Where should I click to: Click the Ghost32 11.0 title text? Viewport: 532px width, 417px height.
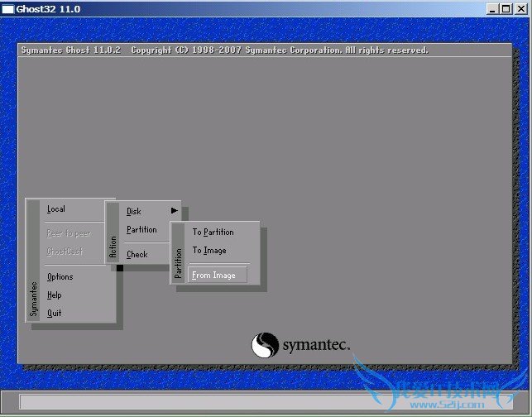pyautogui.click(x=48, y=9)
